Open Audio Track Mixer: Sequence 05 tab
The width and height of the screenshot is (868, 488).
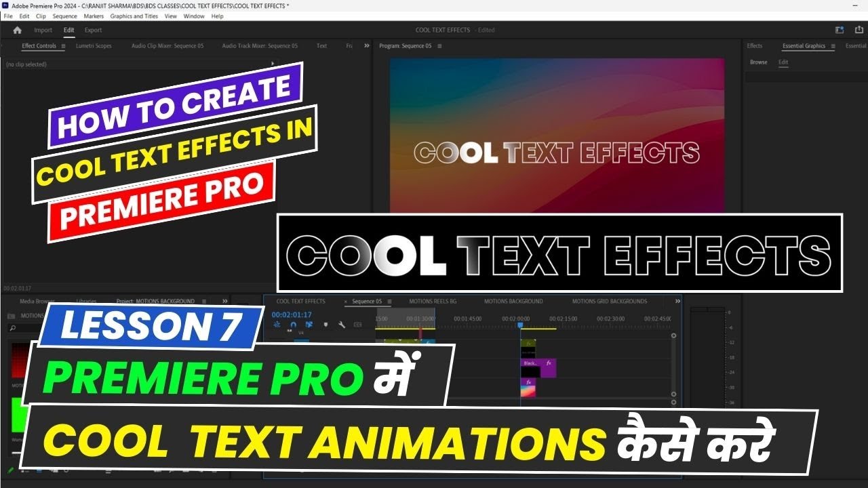pyautogui.click(x=260, y=46)
